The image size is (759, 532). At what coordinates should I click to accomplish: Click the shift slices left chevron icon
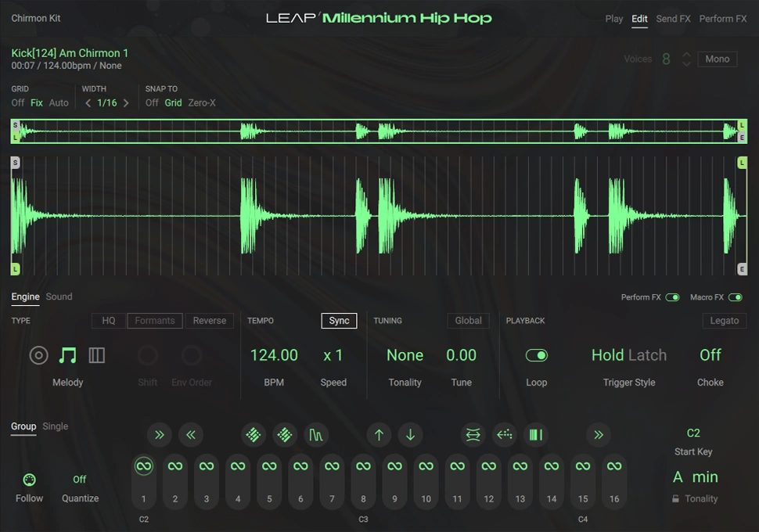(x=191, y=435)
